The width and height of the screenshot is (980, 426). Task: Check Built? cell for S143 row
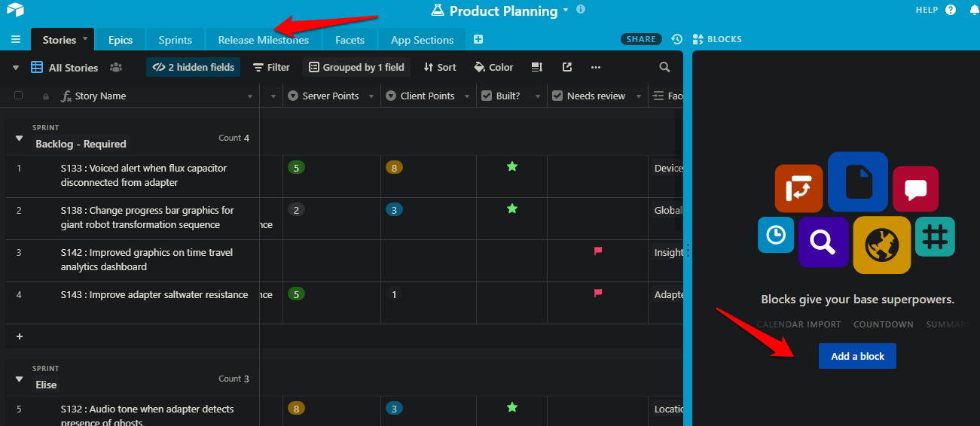(512, 303)
